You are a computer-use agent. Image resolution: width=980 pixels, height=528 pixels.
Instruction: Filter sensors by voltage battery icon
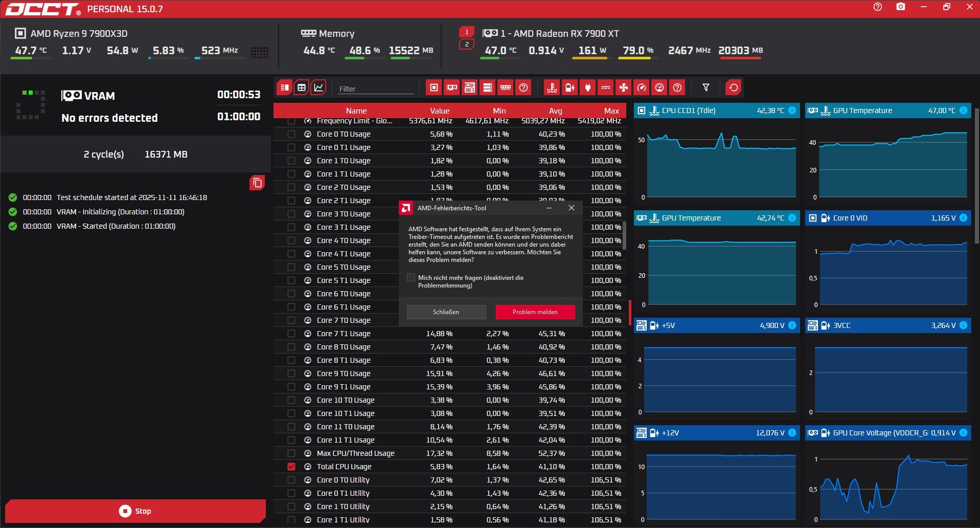[570, 87]
